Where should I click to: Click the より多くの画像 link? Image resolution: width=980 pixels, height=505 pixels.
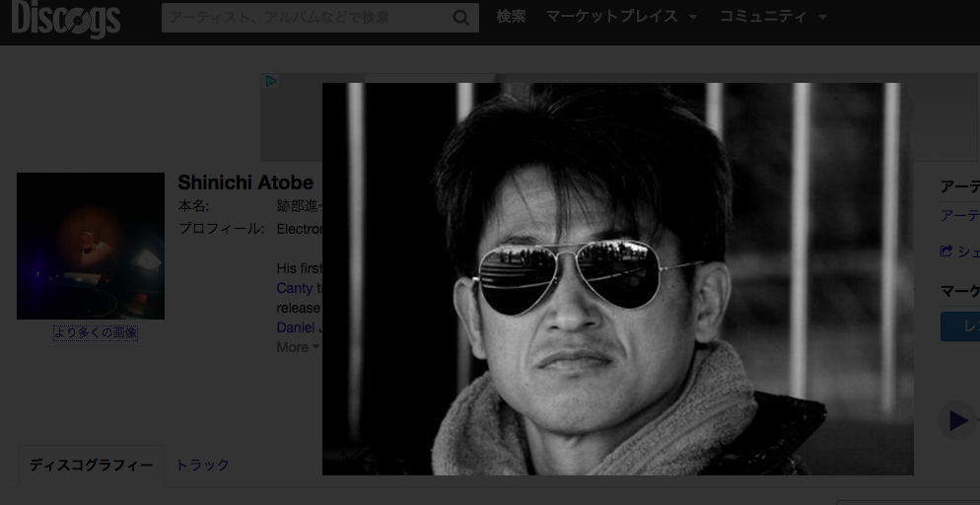tap(95, 333)
